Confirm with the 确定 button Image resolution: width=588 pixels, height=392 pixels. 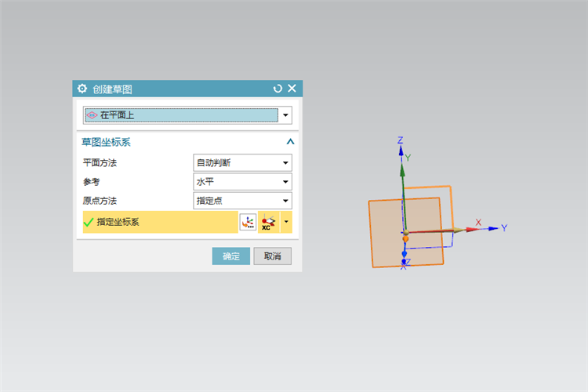pyautogui.click(x=231, y=256)
